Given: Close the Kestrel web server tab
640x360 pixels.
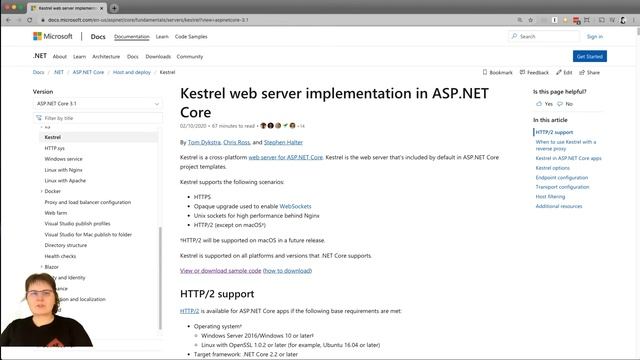Looking at the screenshot, I should (x=102, y=8).
